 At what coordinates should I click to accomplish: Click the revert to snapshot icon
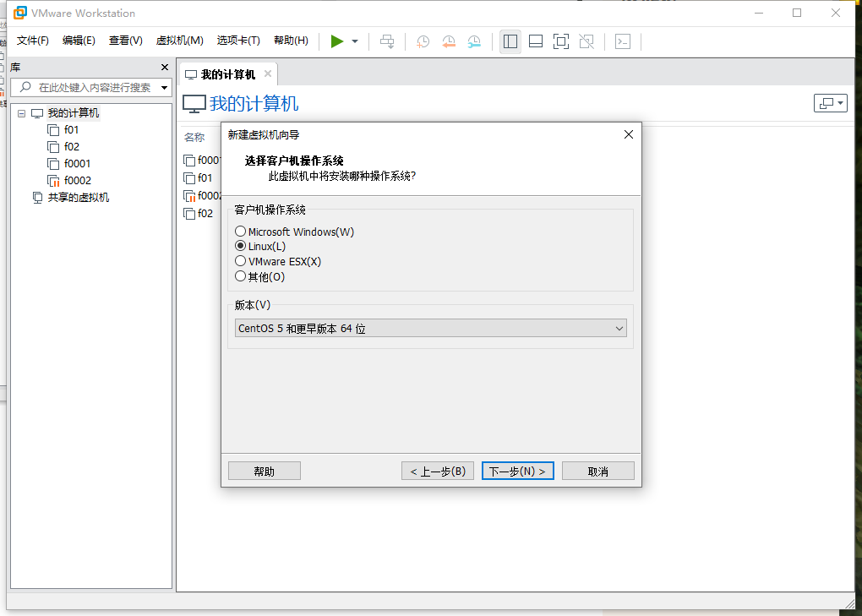pyautogui.click(x=449, y=41)
